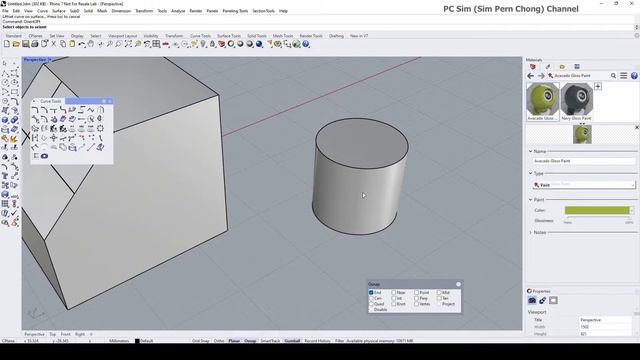The width and height of the screenshot is (640, 360).
Task: Click the material paint icon in Properties panel
Action: point(542,300)
